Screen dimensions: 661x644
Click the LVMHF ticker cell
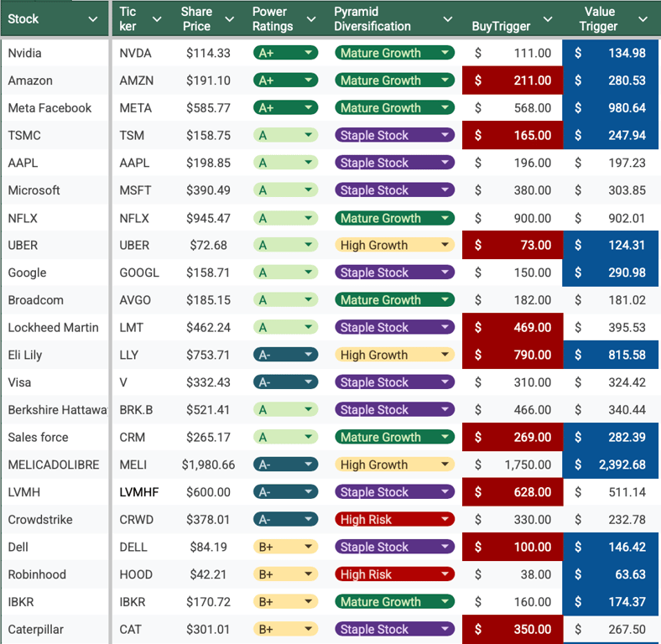point(139,492)
